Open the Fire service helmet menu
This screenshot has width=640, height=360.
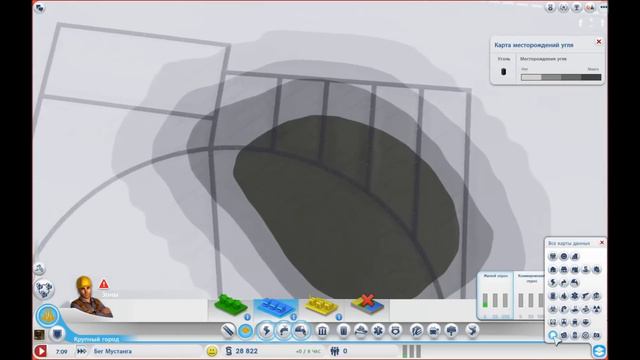coord(361,330)
